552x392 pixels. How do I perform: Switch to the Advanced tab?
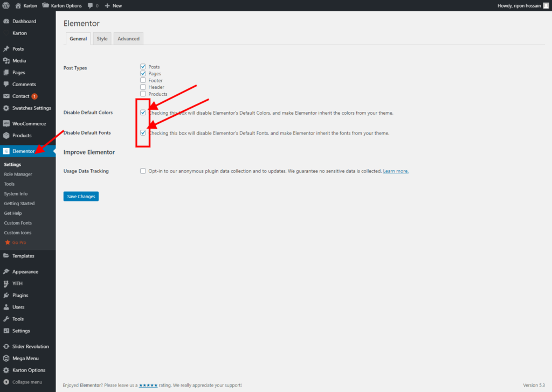click(x=128, y=39)
